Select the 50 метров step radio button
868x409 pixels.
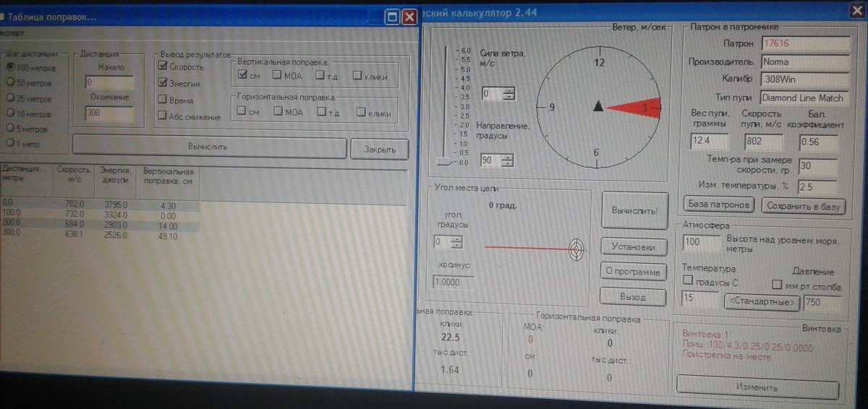pyautogui.click(x=12, y=82)
